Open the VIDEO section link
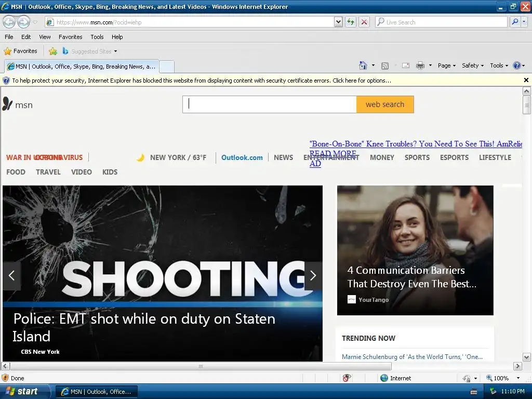 [x=82, y=172]
